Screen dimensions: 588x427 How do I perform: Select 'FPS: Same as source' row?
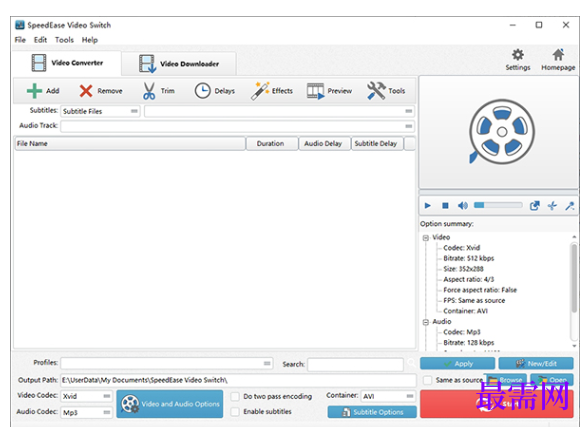point(474,300)
